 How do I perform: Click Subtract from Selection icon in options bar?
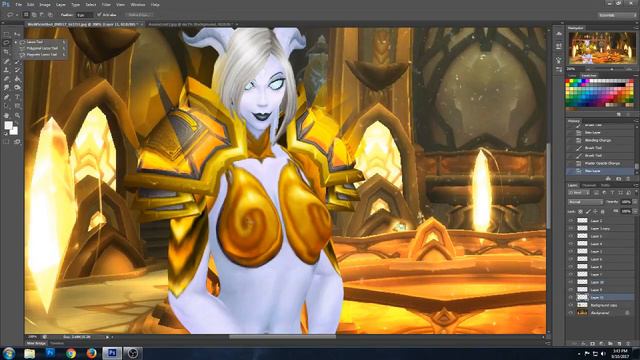(x=42, y=15)
